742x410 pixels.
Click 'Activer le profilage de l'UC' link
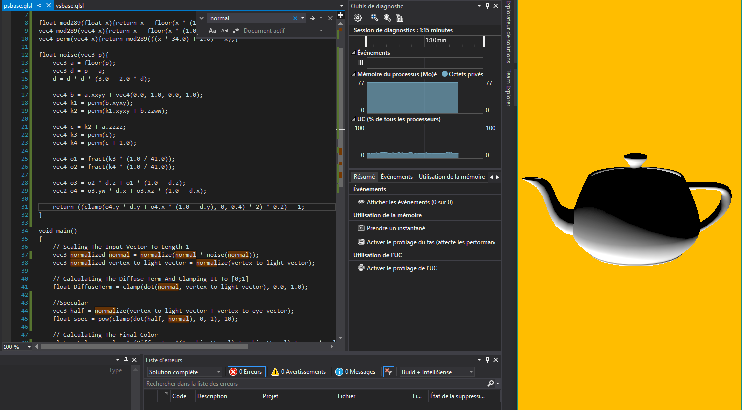[x=402, y=268]
